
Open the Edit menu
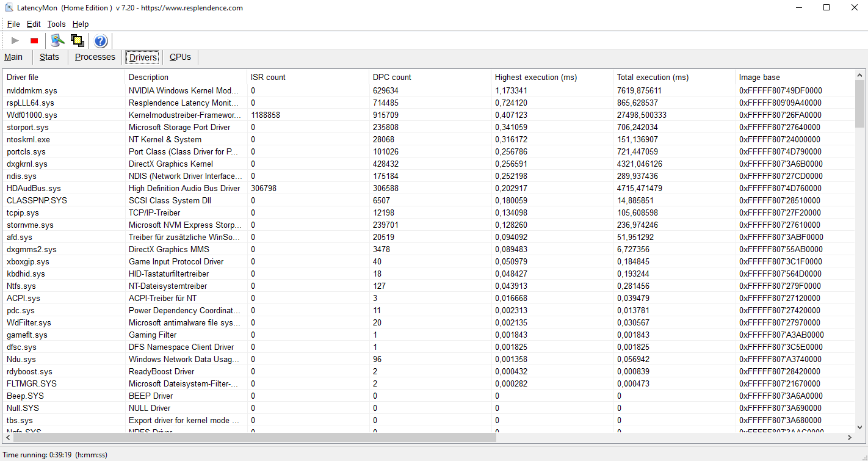pyautogui.click(x=34, y=24)
